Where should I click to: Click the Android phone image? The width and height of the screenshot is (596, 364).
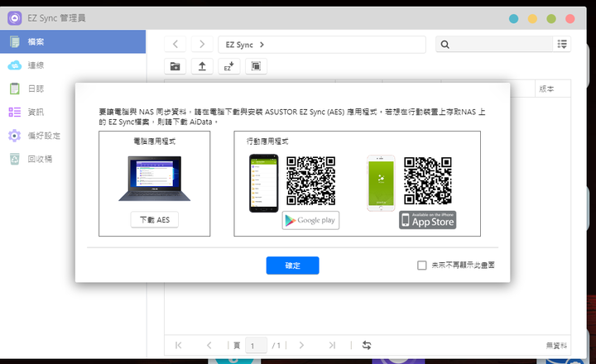264,183
